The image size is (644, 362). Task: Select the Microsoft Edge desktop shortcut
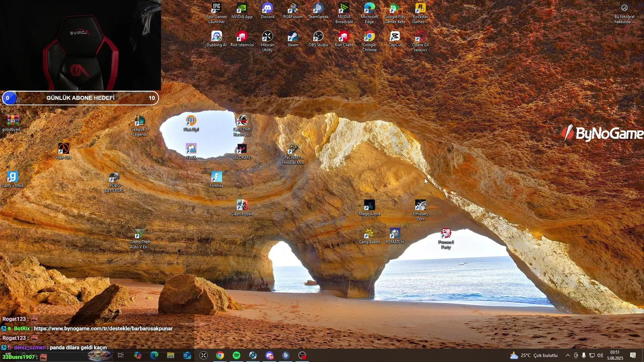[x=369, y=13]
